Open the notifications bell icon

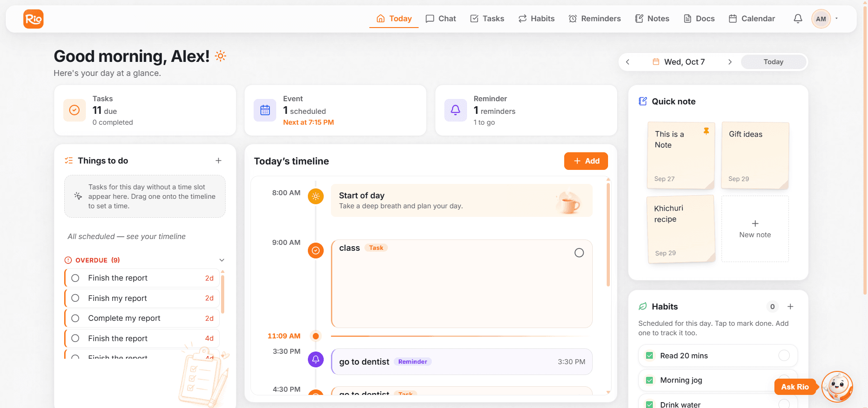pos(798,19)
